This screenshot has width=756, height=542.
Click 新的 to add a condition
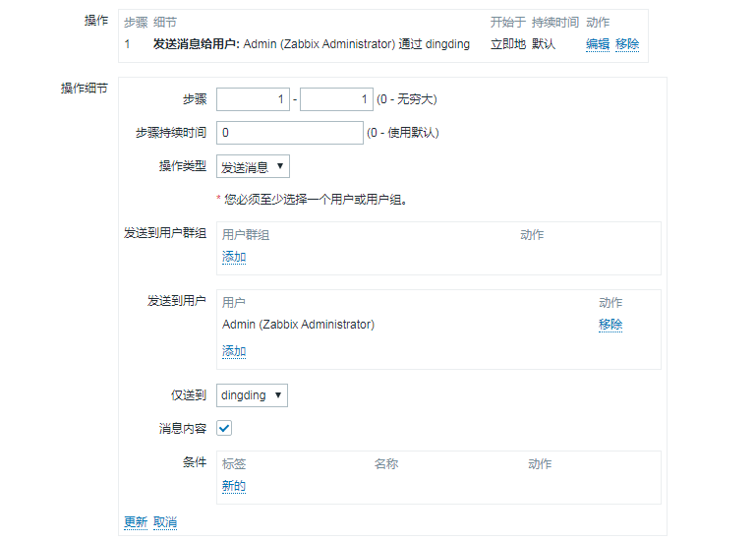coord(234,486)
